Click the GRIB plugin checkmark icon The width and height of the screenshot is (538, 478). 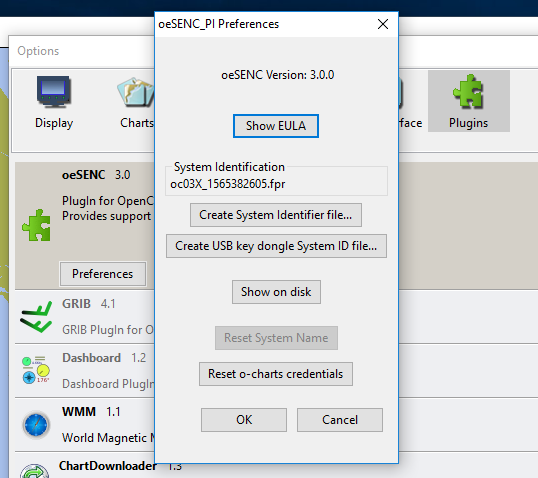36,317
